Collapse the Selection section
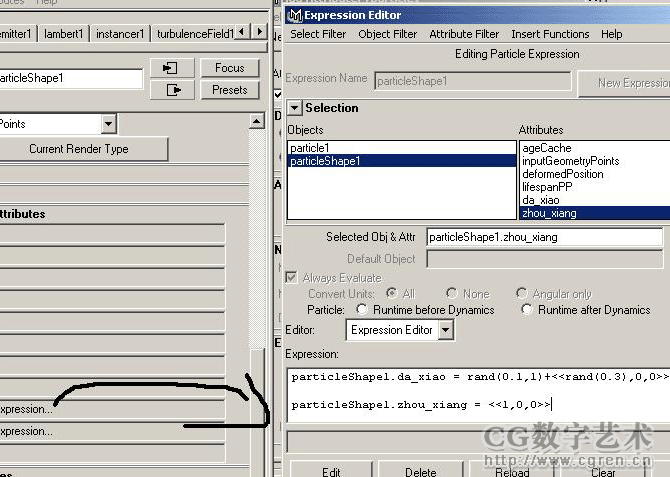This screenshot has height=477, width=670. point(294,108)
